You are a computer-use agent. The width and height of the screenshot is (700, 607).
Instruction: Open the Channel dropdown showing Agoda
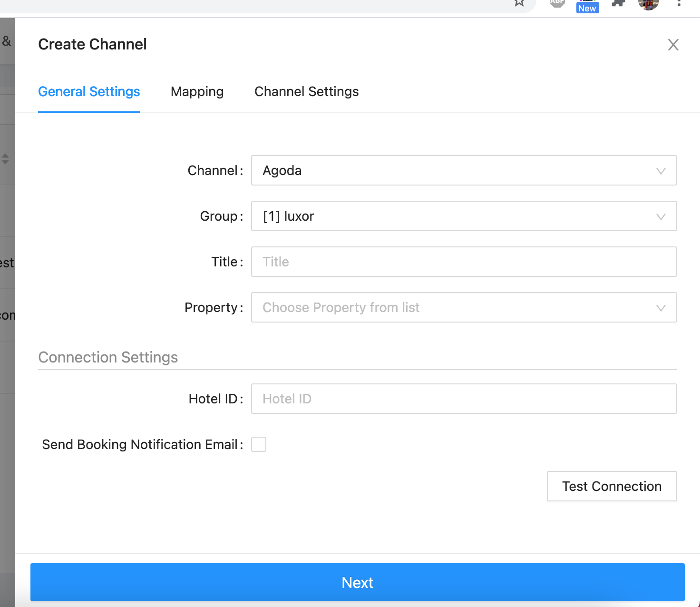464,170
